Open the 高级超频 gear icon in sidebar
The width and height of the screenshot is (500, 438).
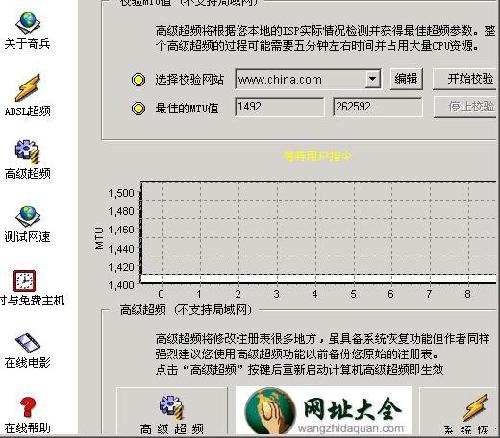(x=27, y=152)
